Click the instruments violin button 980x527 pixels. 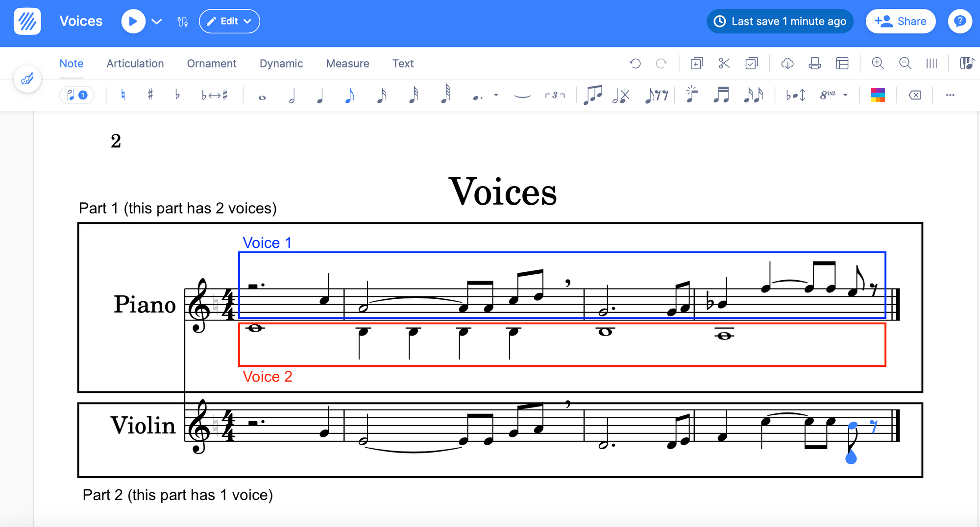click(x=27, y=79)
